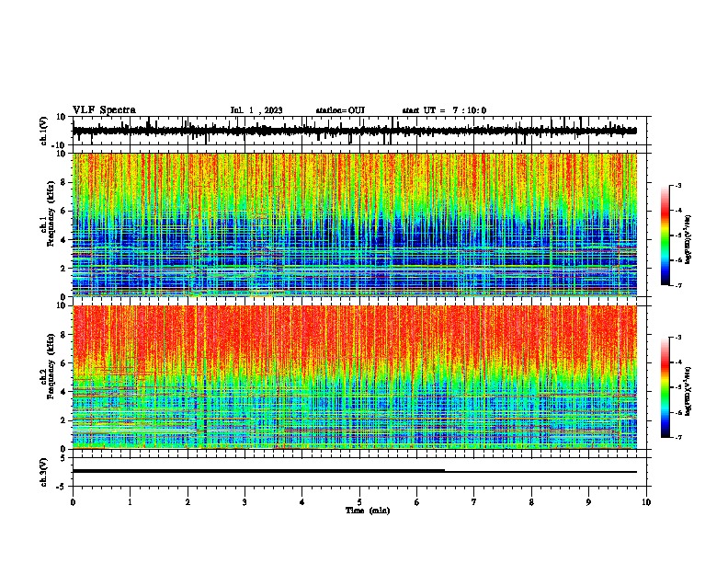This screenshot has height=563, width=728.
Task: Click the ch.1 voltage waveform trace
Action: 354,131
